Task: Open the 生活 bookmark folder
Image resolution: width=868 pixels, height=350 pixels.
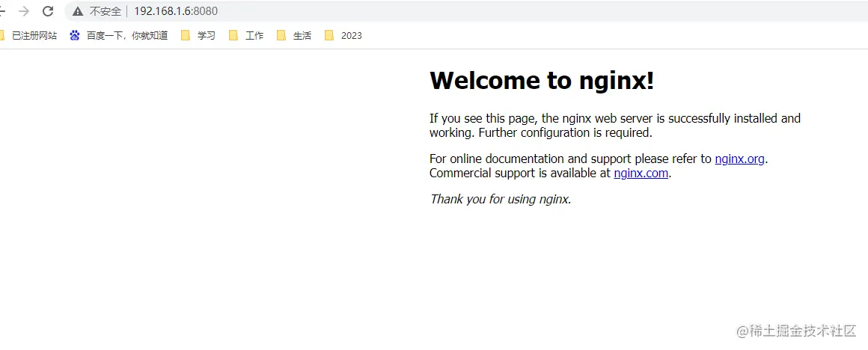Action: pos(294,35)
